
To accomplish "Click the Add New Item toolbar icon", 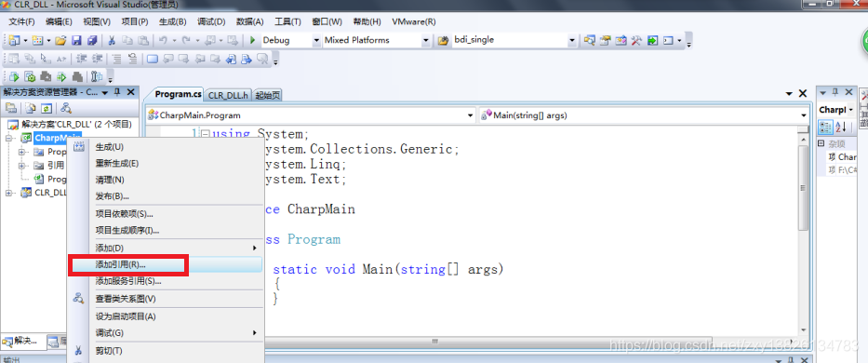I will [x=37, y=40].
